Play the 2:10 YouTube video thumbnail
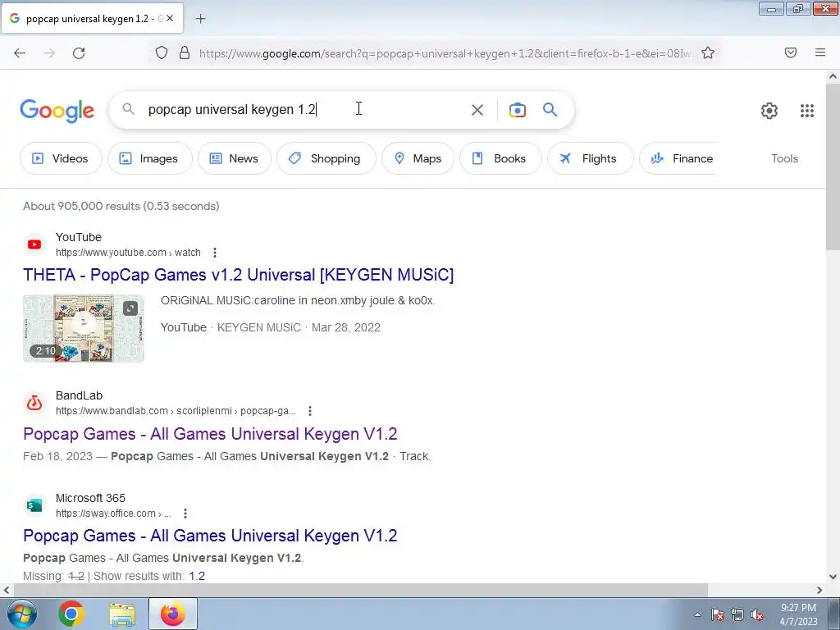840x630 pixels. 84,328
